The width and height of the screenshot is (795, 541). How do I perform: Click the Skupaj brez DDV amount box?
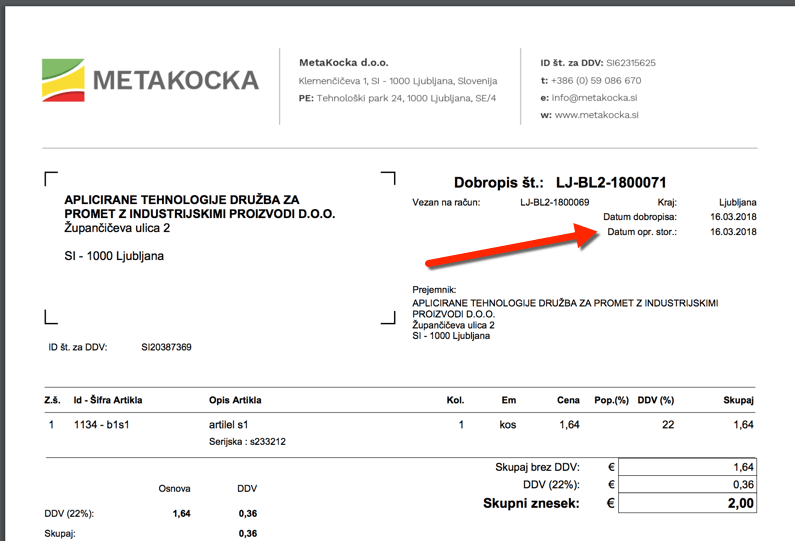[x=688, y=467]
